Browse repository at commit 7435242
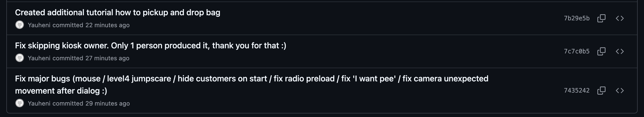644x117 pixels. [x=620, y=91]
